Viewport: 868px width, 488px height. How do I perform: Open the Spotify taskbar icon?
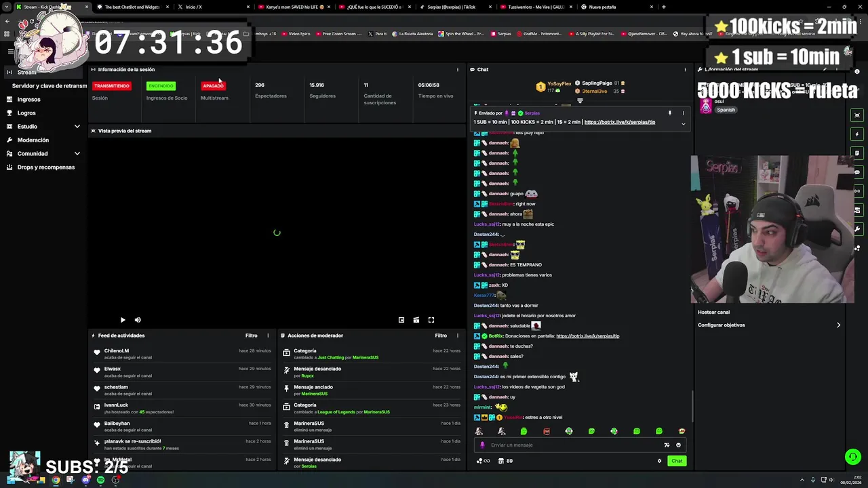(x=100, y=480)
